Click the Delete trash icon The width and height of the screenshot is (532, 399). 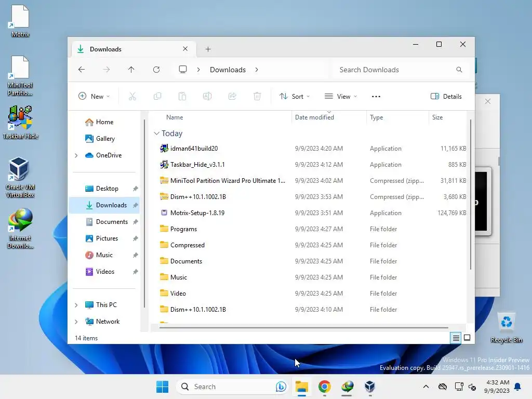point(257,96)
